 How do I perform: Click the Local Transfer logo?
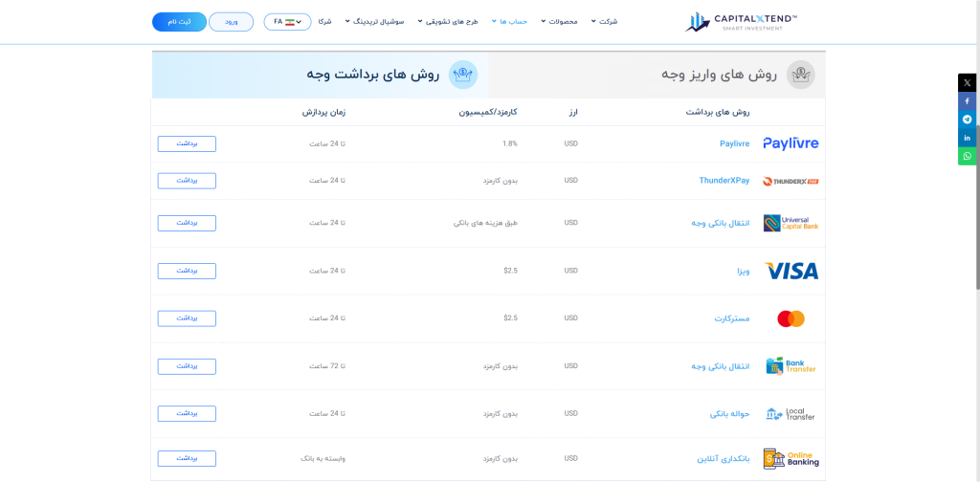click(x=791, y=414)
